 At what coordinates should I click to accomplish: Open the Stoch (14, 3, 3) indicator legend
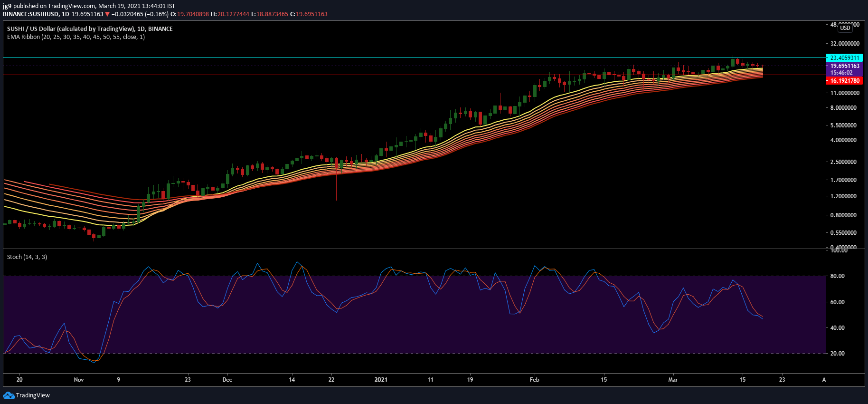click(x=27, y=257)
